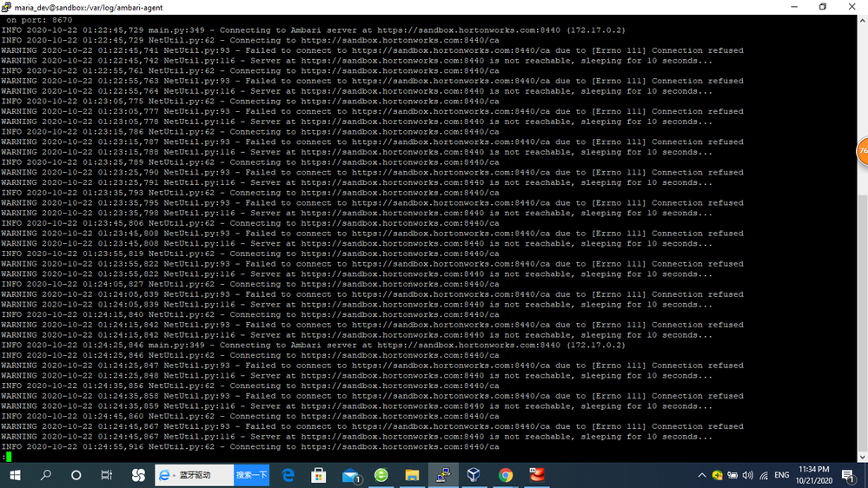Open the taskbar search magnifier
This screenshot has height=488, width=868.
click(46, 475)
